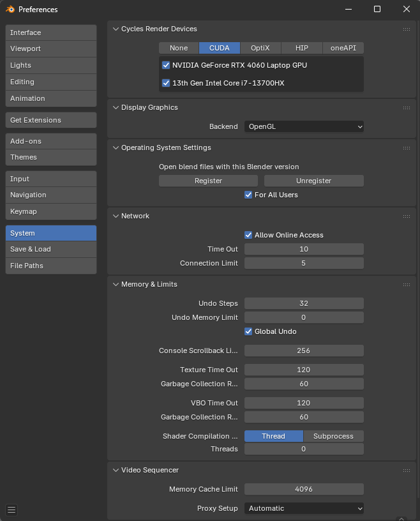Grab Video Sequencer panel drag handle
Image resolution: width=420 pixels, height=521 pixels.
click(407, 471)
